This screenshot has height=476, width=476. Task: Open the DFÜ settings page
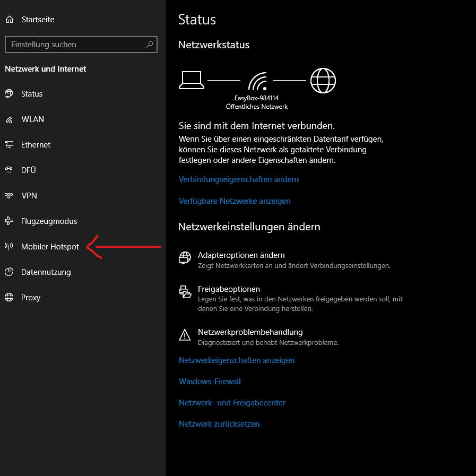pos(29,170)
